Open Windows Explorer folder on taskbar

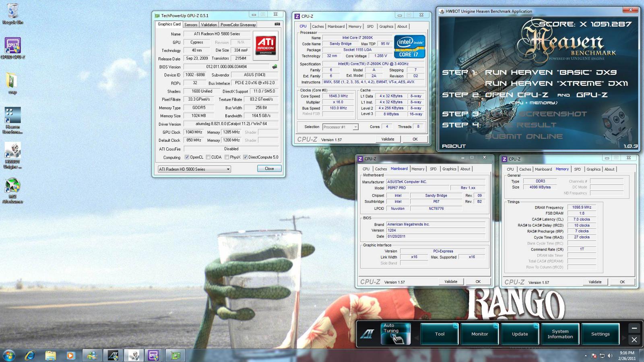50,355
